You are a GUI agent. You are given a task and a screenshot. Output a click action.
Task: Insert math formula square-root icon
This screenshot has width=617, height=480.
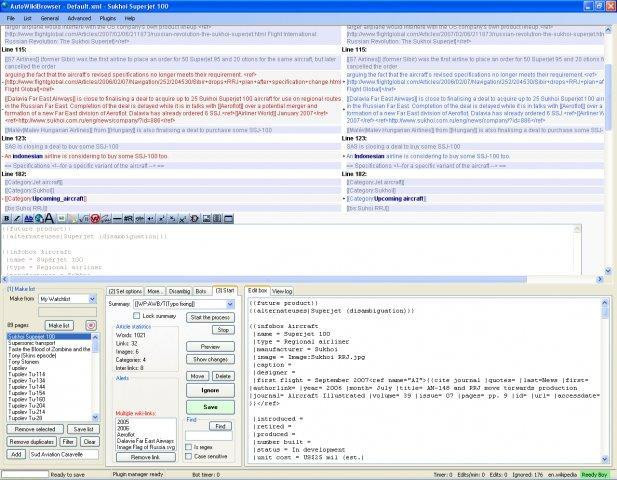[83, 218]
